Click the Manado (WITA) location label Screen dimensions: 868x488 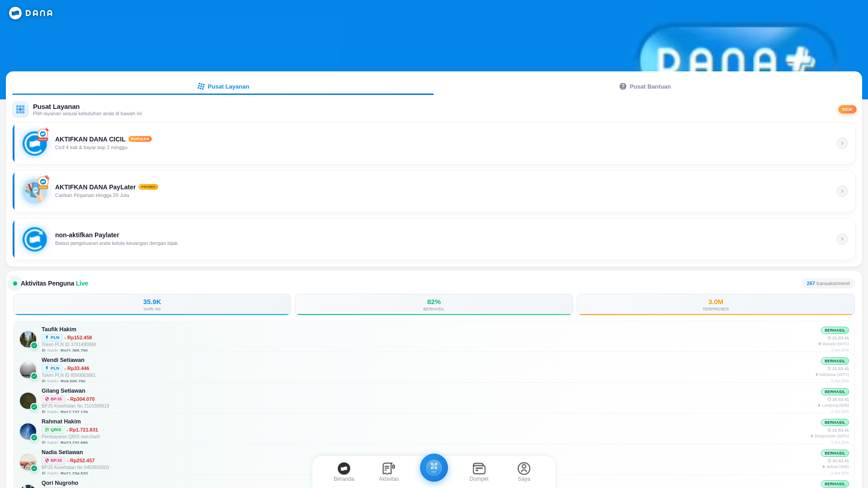point(834,344)
